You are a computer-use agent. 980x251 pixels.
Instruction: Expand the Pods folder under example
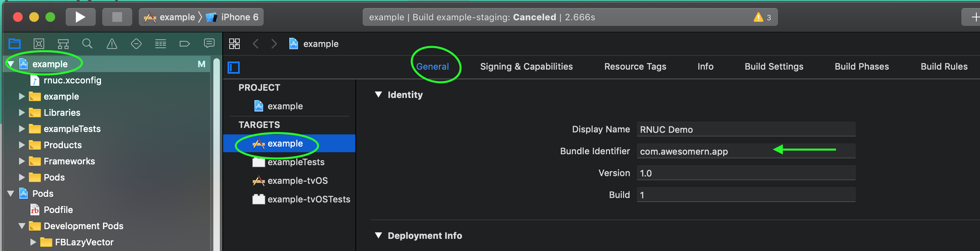pos(22,177)
